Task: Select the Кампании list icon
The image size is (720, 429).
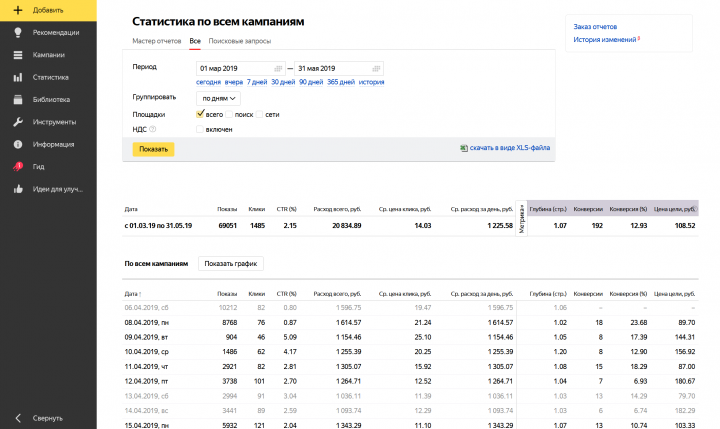Action: click(x=18, y=55)
